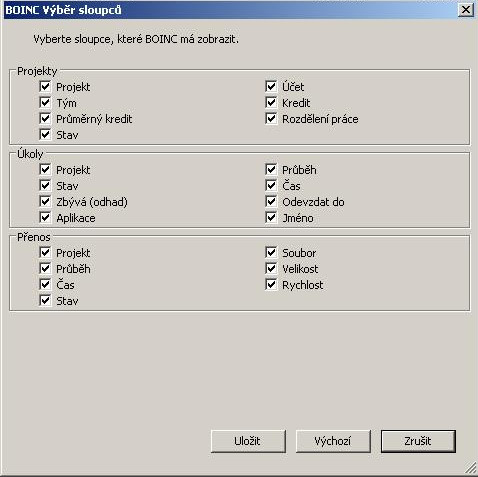
Task: Toggle the Průměrný kredit checkbox
Action: 45,118
